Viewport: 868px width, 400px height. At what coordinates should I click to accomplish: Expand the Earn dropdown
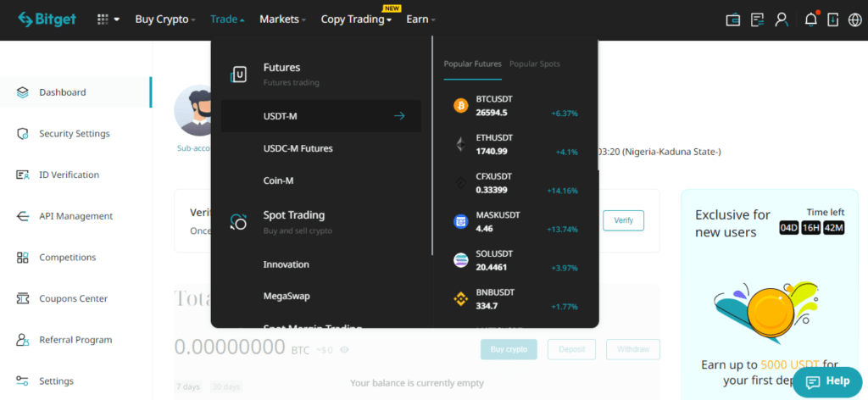pos(420,19)
